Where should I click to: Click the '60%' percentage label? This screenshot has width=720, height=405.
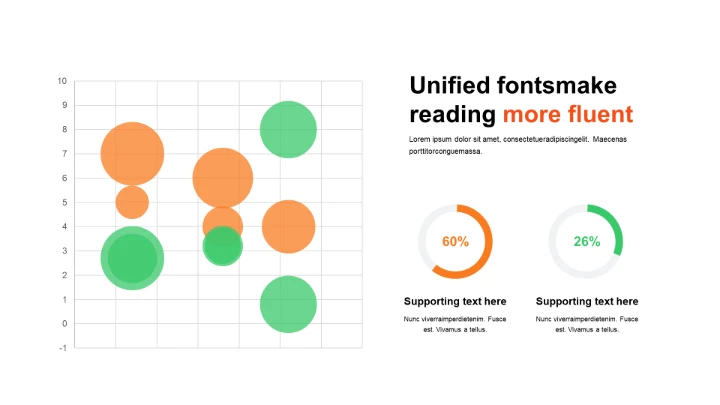click(x=455, y=242)
